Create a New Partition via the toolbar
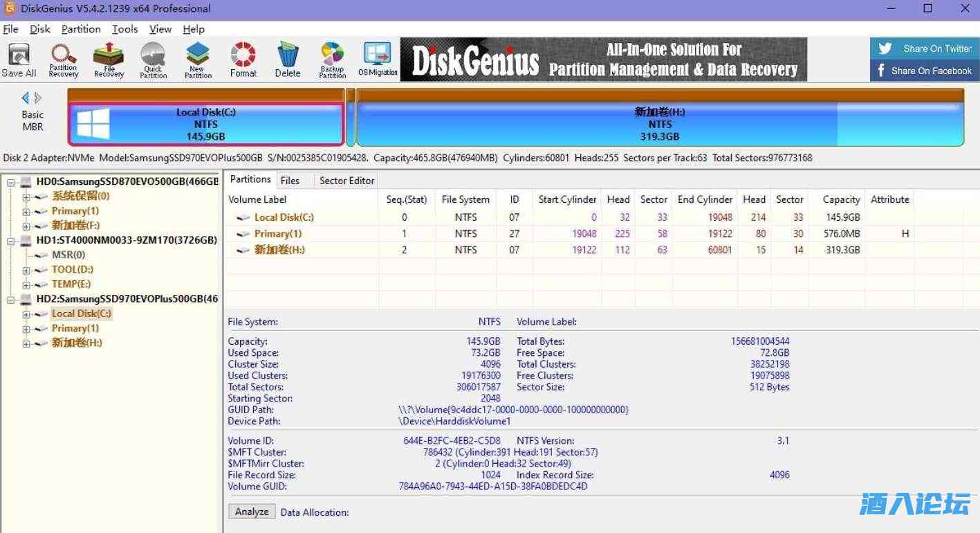 pyautogui.click(x=198, y=60)
